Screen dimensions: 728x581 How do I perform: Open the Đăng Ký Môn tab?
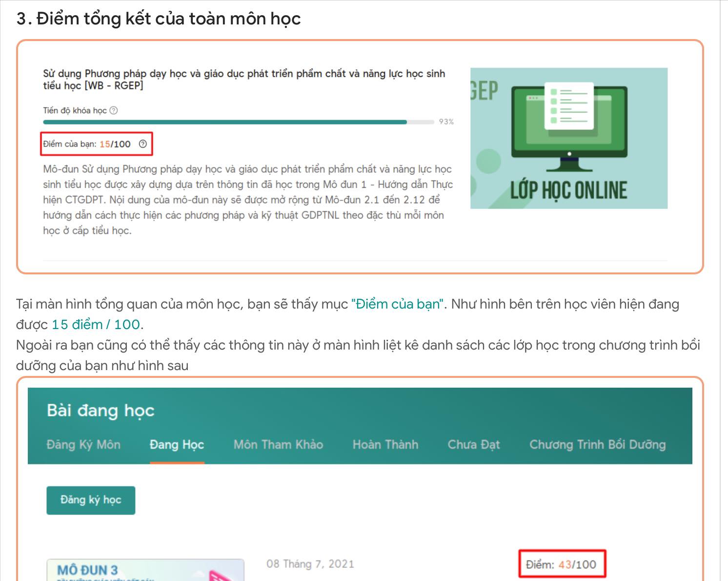tap(83, 445)
